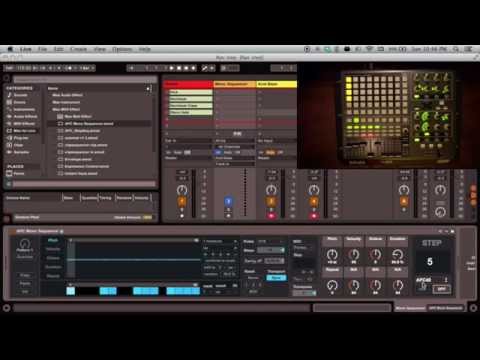Disarm the third track's red record button
This screenshot has width=480, height=360.
coord(271,216)
